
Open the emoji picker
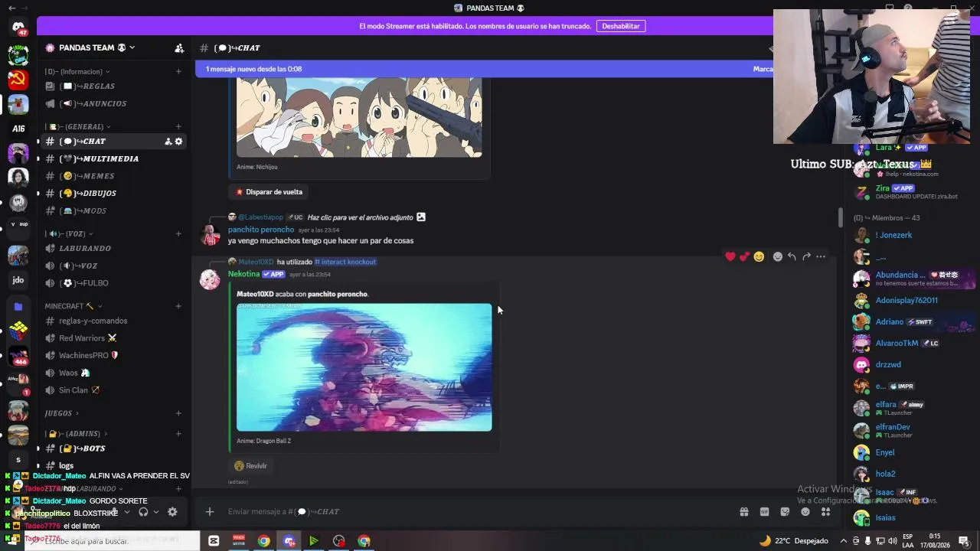pos(805,512)
